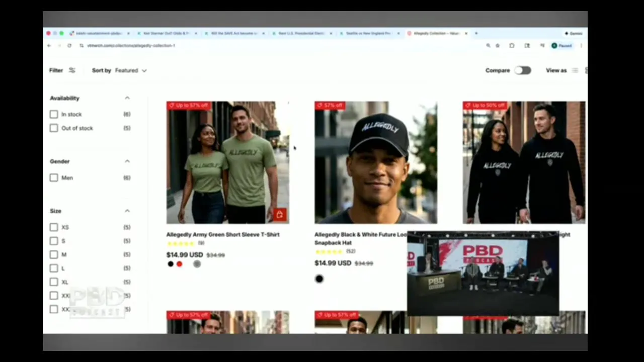Close the Allegedly Collection tab

(x=466, y=33)
